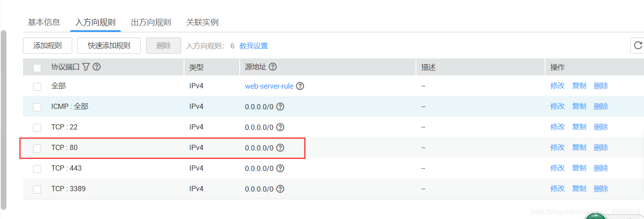644x219 pixels.
Task: Click help icon beside web-server-rule
Action: pos(300,86)
